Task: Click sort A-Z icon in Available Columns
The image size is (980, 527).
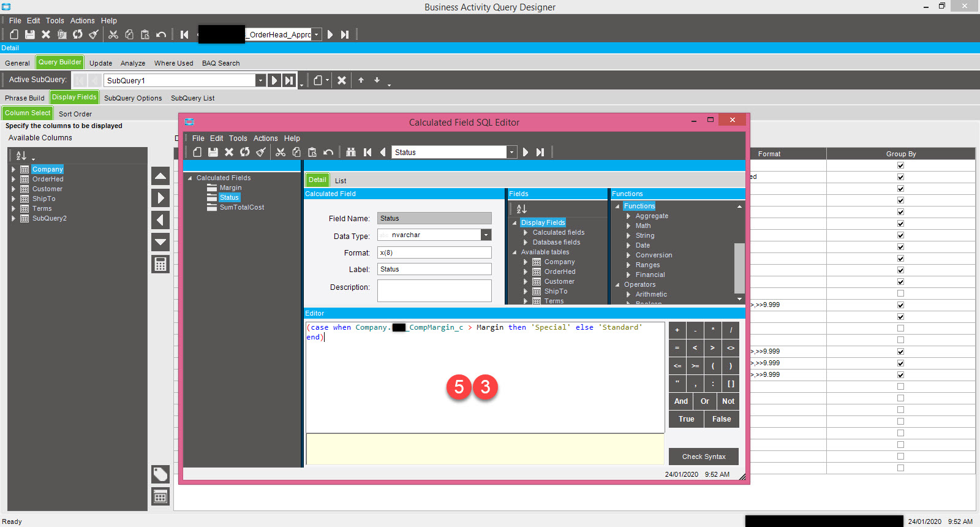Action: [21, 156]
